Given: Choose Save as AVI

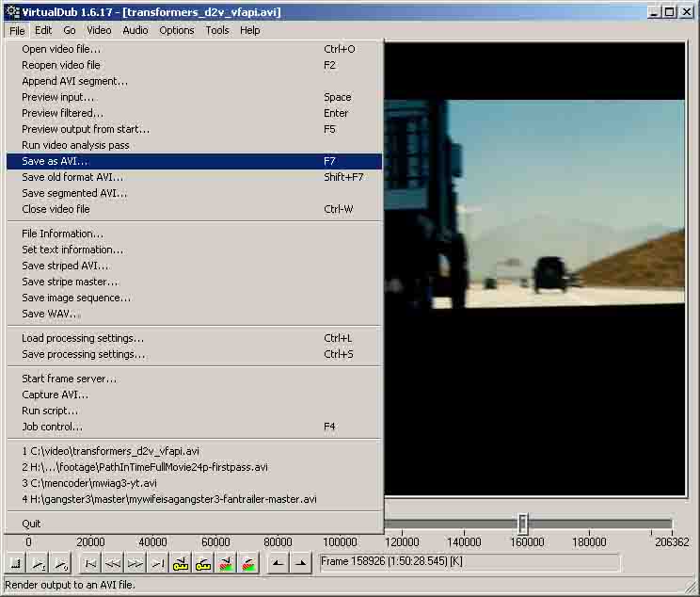Looking at the screenshot, I should (x=194, y=161).
